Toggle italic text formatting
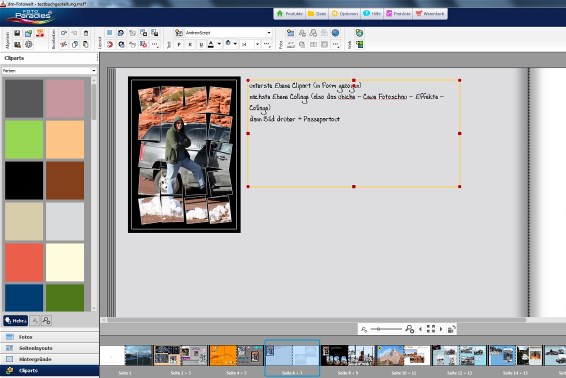 [x=190, y=44]
